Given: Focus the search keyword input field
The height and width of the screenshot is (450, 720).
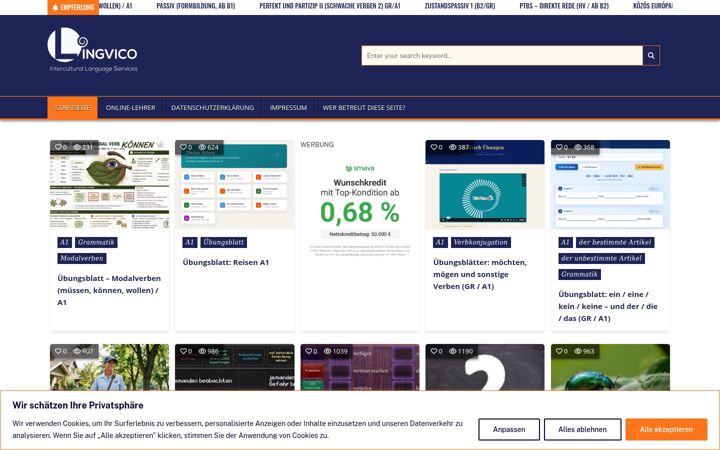Looking at the screenshot, I should click(x=502, y=56).
